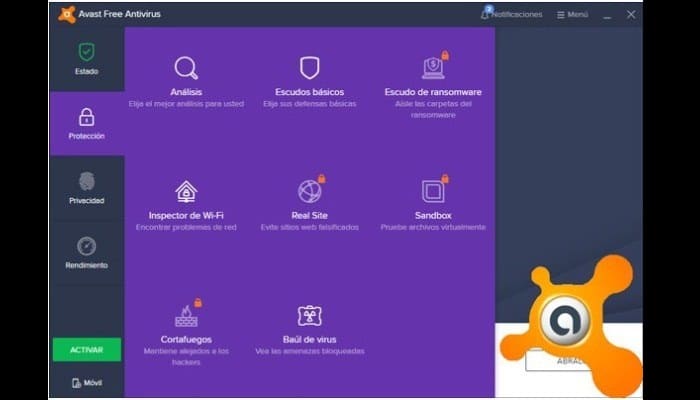Open the Sandbox square icon
Screen dimensions: 700x400
[x=433, y=192]
